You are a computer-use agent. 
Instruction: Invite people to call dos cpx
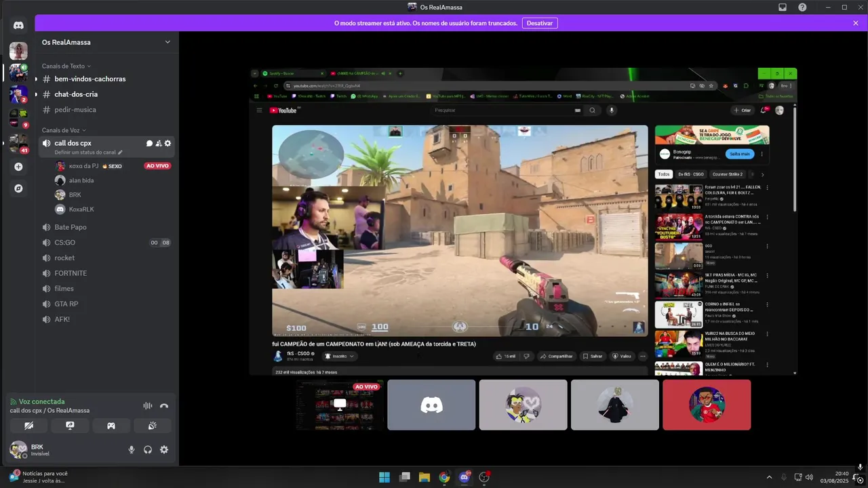tap(158, 143)
